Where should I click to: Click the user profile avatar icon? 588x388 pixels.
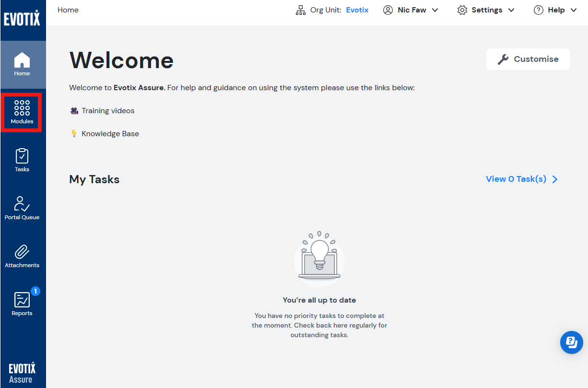pyautogui.click(x=388, y=10)
